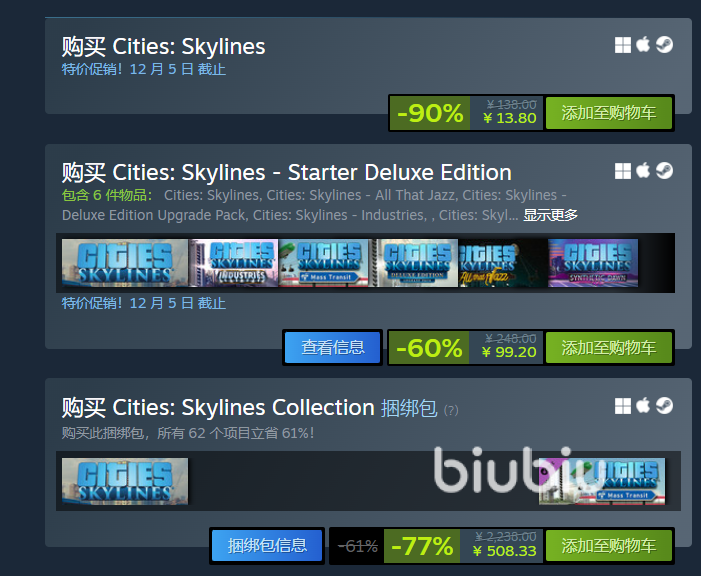Click Windows icon in Cities: Skylines purchase box
This screenshot has height=576, width=701.
(x=623, y=45)
